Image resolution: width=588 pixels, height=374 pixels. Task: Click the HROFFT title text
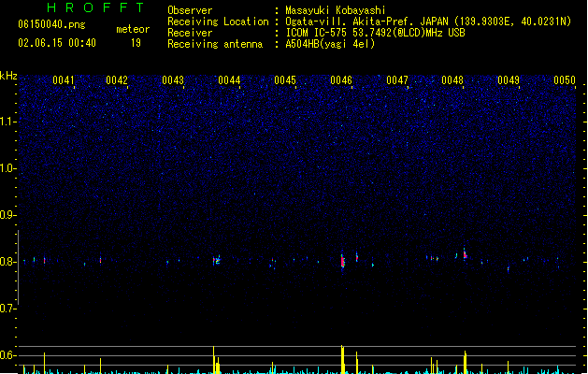[x=96, y=7]
